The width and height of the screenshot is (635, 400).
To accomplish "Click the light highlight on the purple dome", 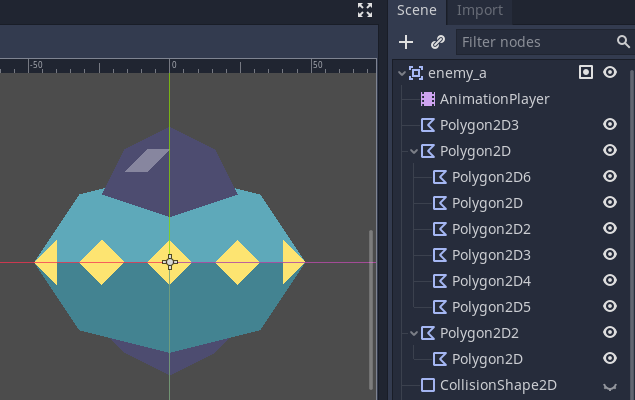I will (x=147, y=160).
